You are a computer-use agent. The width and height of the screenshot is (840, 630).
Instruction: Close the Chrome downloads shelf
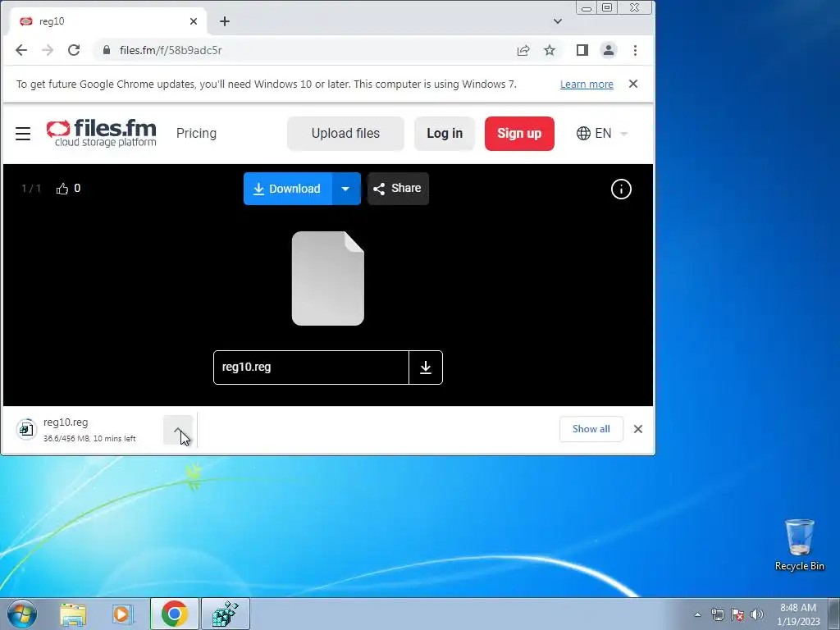pos(638,429)
